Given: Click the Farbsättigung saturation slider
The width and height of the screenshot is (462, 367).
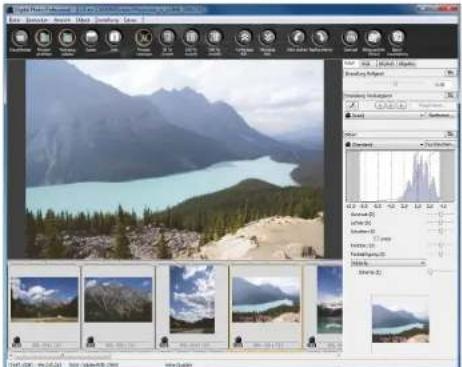Looking at the screenshot, I should (x=440, y=254).
